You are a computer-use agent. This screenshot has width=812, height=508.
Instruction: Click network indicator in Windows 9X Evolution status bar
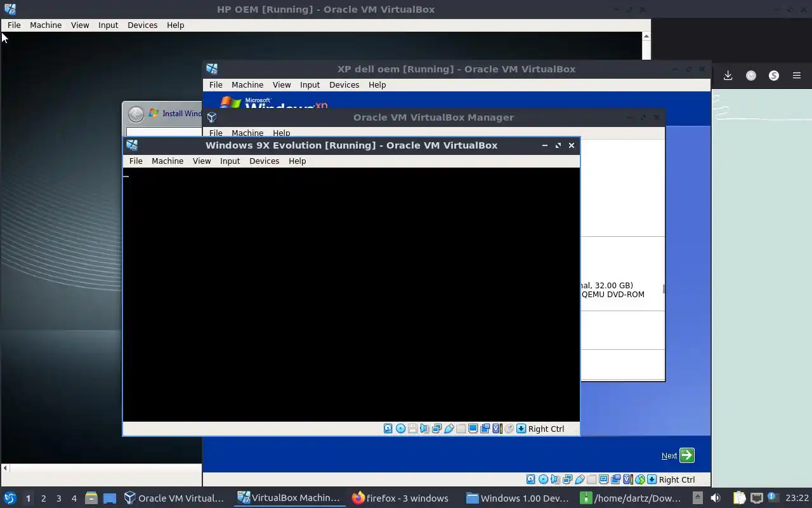pyautogui.click(x=436, y=429)
